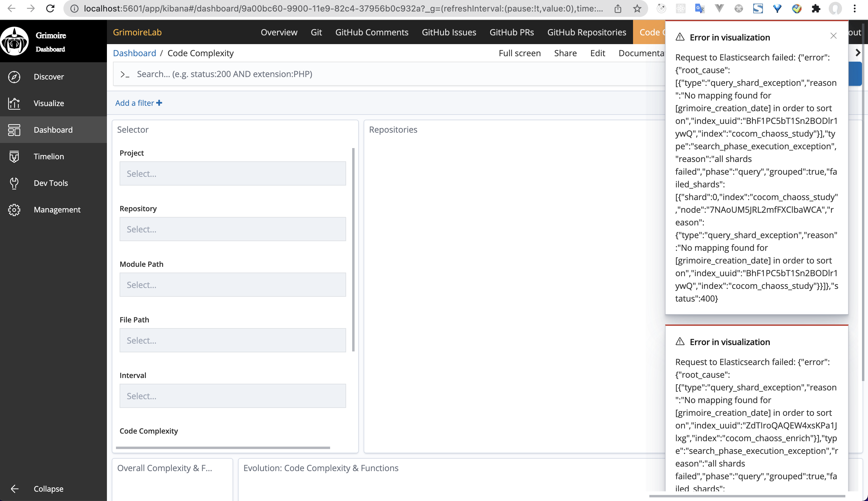868x501 pixels.
Task: Select the Dashboard sidebar icon
Action: [x=14, y=130]
